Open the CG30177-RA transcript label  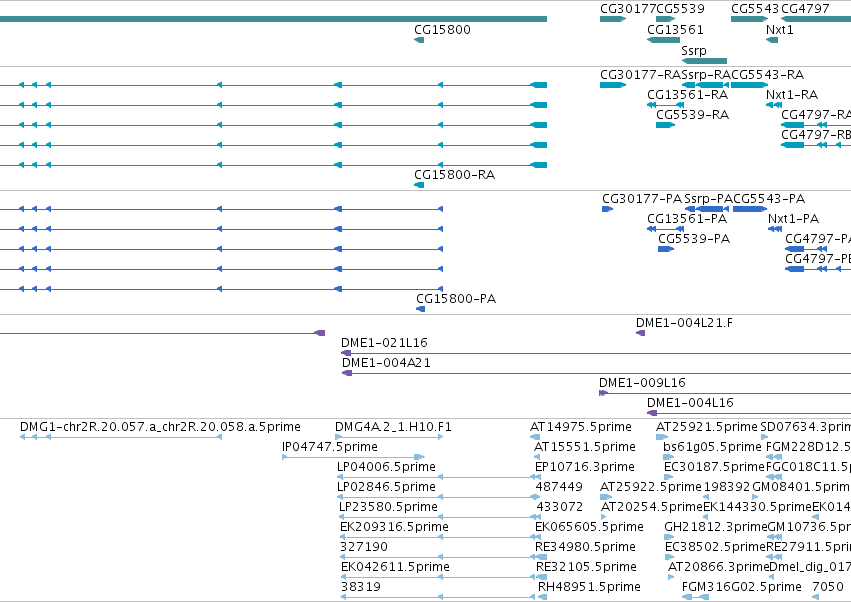(640, 75)
